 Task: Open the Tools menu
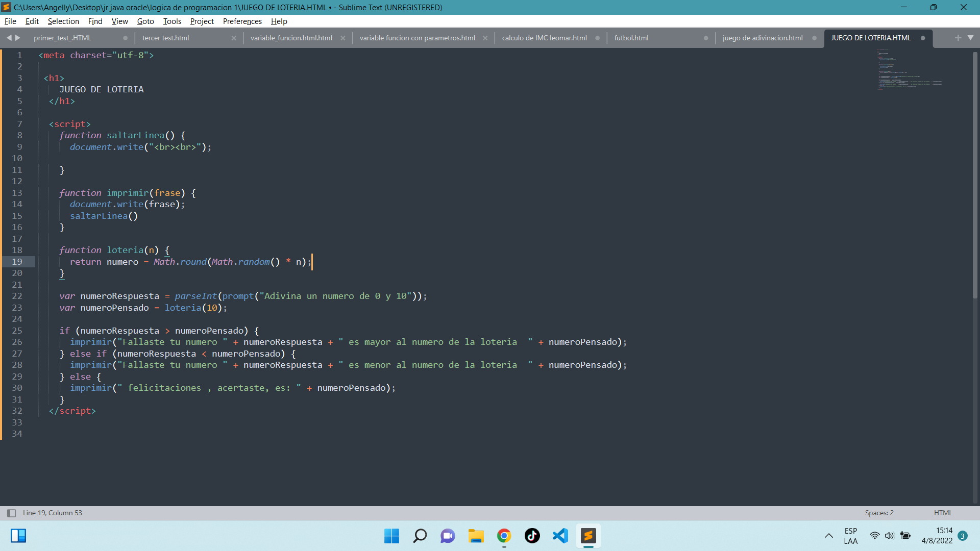click(x=172, y=21)
